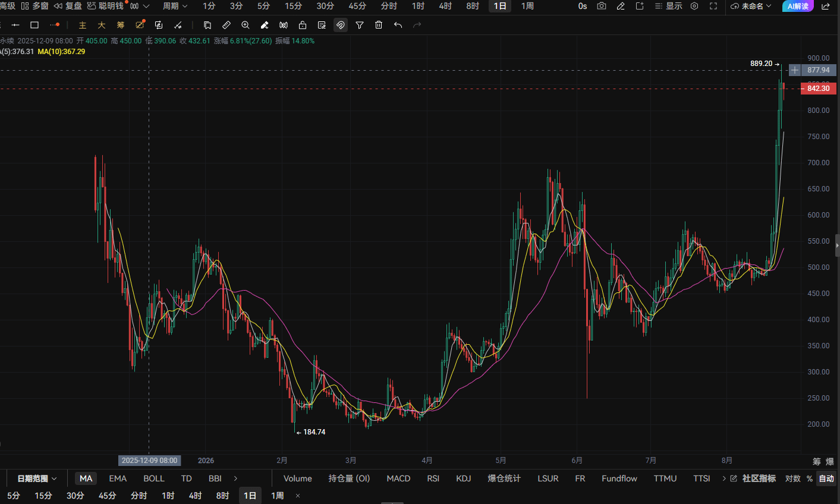Select the top 1周 weekly timeframe

tap(527, 6)
